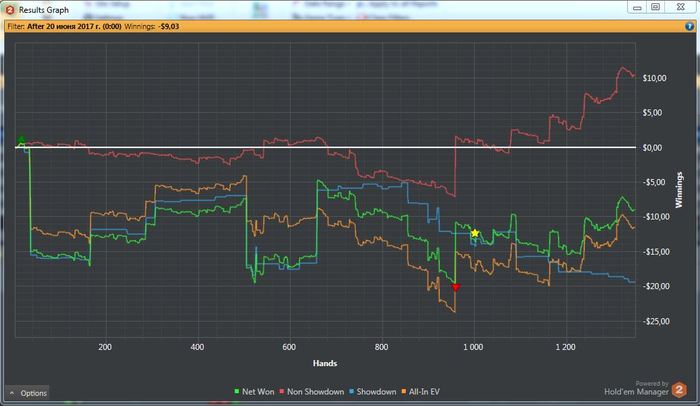Click the red Non Showdown color swatch
The image size is (700, 406).
(x=282, y=392)
